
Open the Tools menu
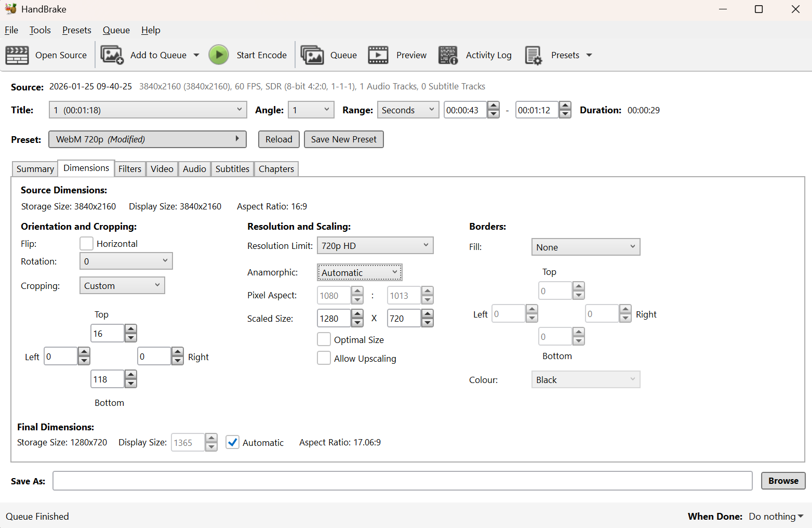[x=40, y=30]
